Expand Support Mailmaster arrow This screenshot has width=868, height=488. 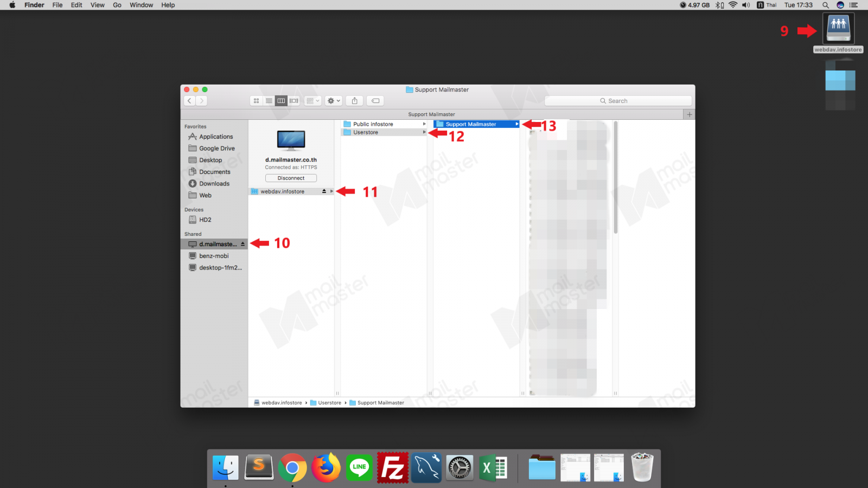pyautogui.click(x=517, y=124)
